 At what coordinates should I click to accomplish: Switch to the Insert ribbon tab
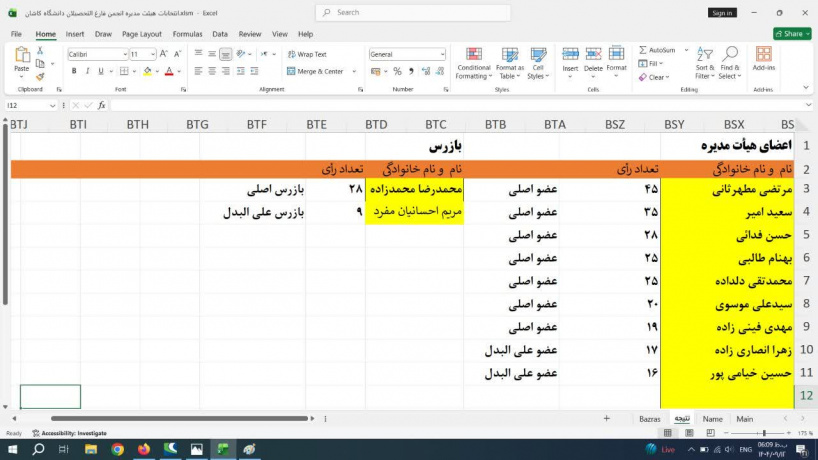[x=75, y=34]
